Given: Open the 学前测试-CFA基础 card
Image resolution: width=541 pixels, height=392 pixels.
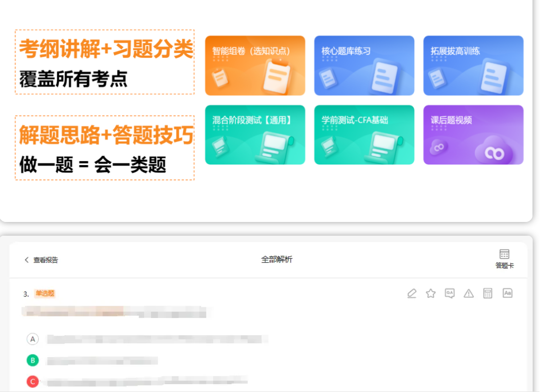Looking at the screenshot, I should point(364,135).
